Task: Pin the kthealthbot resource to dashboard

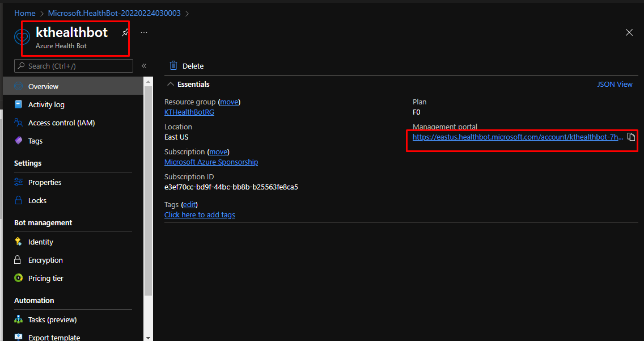Action: 125,33
